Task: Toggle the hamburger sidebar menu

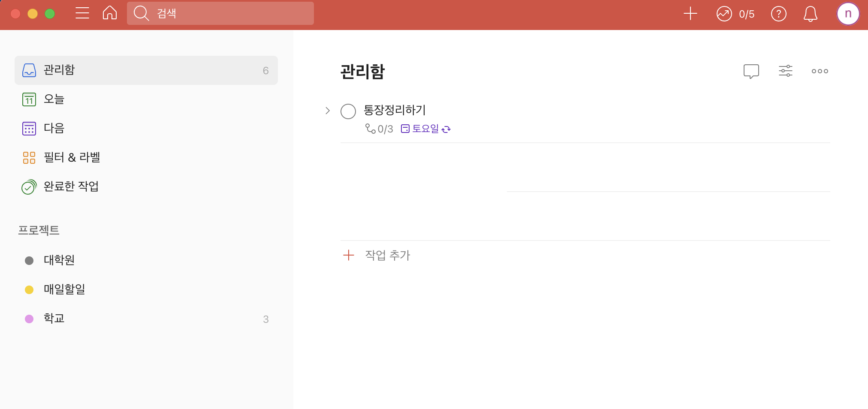Action: (82, 13)
